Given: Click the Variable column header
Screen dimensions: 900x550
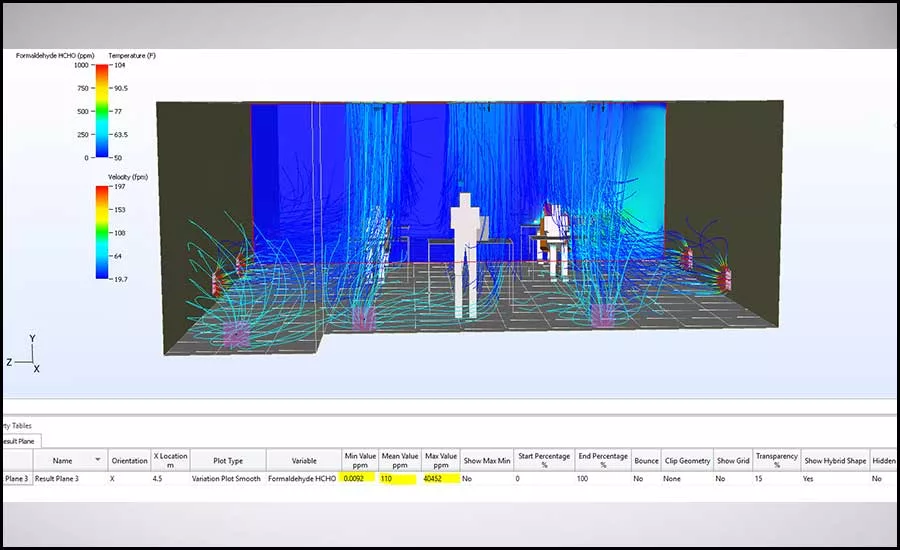Looking at the screenshot, I should tap(304, 460).
